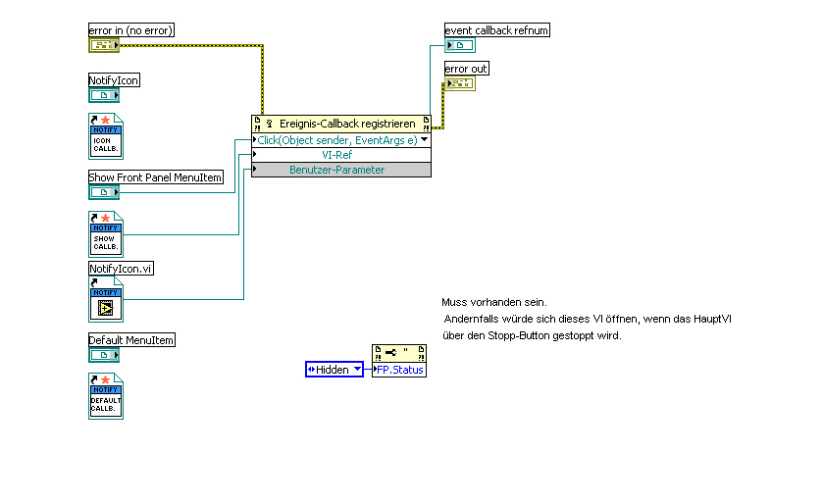Click the 'über den Stopp-Button gestoppt wird.' comment line
The height and width of the screenshot is (504, 823).
pos(532,335)
